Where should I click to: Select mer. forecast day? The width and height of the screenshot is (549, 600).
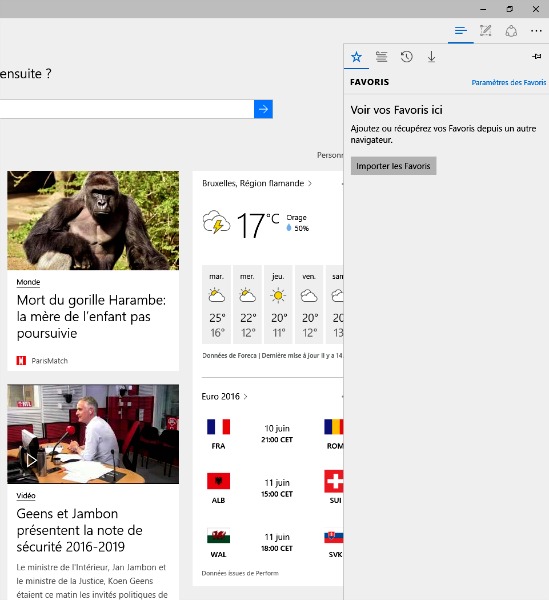click(247, 305)
